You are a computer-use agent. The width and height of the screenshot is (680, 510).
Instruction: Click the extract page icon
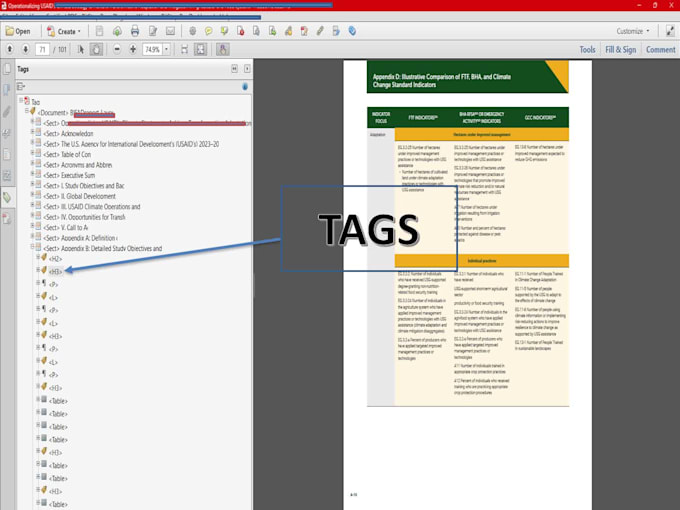tap(256, 31)
